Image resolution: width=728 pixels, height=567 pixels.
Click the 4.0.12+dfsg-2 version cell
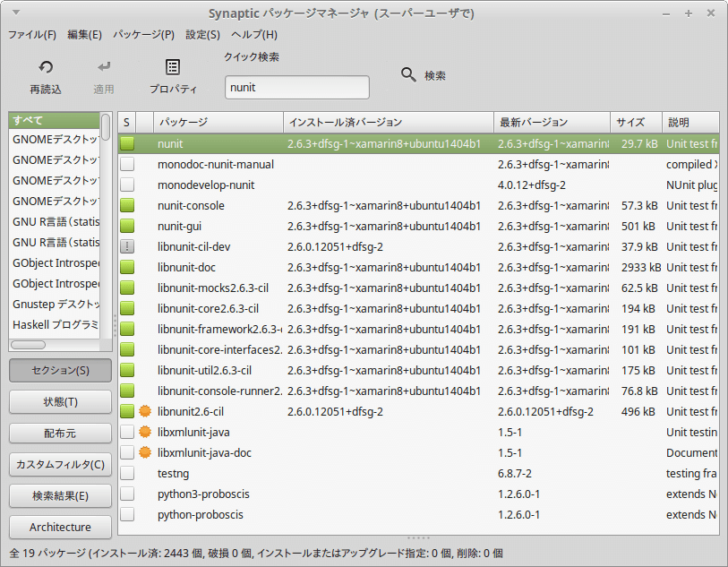[532, 185]
